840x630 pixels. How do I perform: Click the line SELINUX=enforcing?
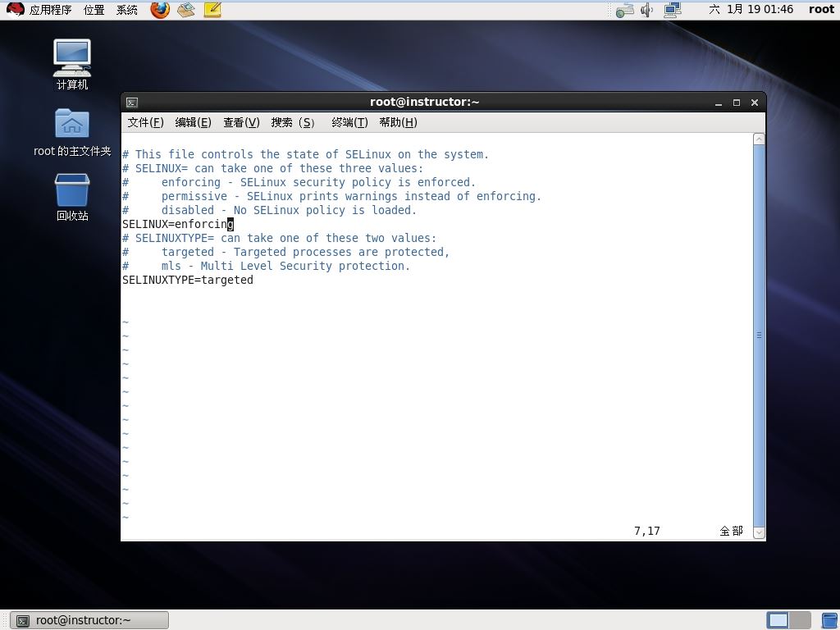click(x=178, y=224)
